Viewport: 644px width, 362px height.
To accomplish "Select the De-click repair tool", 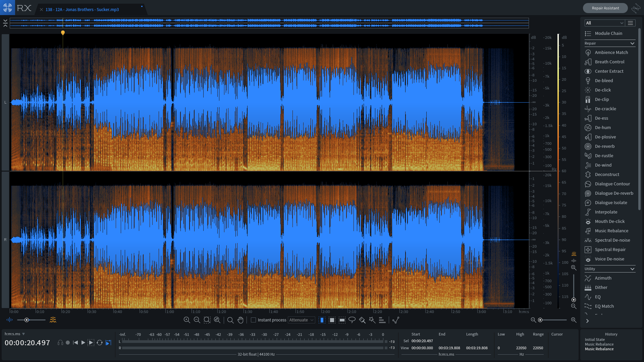I will tap(602, 90).
